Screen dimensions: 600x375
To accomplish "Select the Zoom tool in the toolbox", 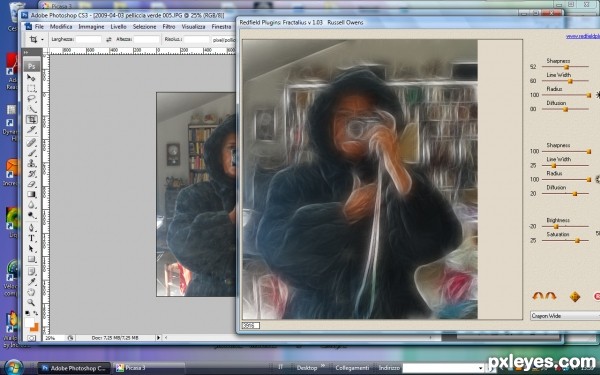I will (x=31, y=303).
